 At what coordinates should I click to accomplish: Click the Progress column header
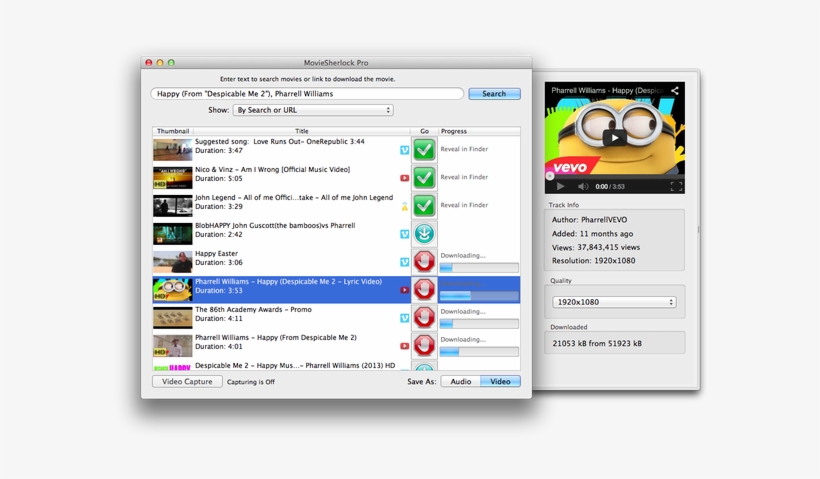[479, 131]
